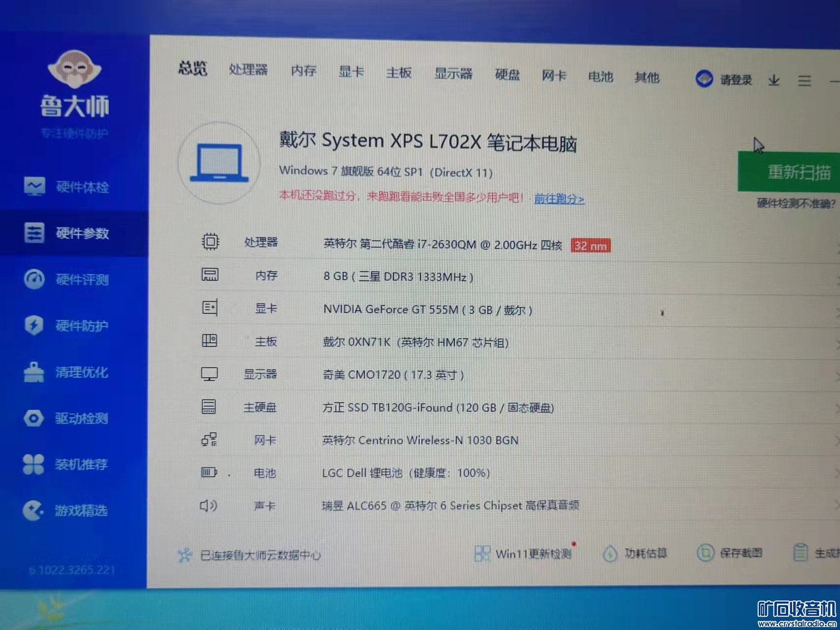Click the 保存截图 screenshot icon
840x630 pixels.
(705, 553)
